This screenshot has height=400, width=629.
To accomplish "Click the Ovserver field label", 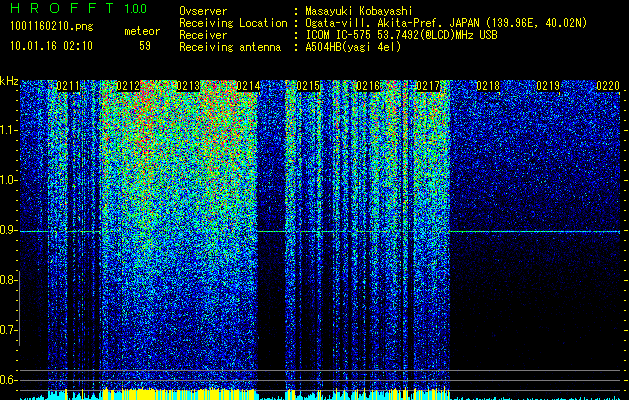I will pos(203,11).
